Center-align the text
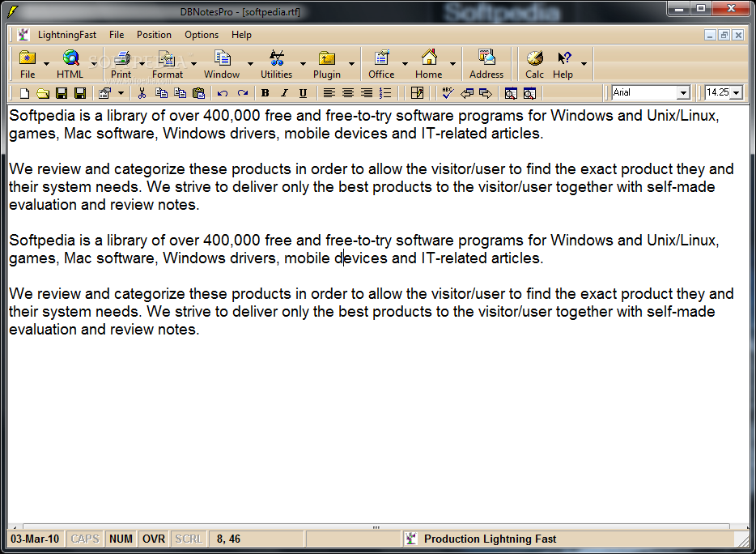Image resolution: width=756 pixels, height=554 pixels. 347,93
